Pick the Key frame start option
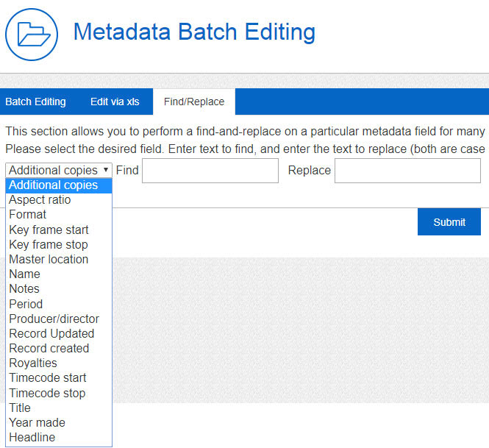The image size is (489, 448). point(49,230)
